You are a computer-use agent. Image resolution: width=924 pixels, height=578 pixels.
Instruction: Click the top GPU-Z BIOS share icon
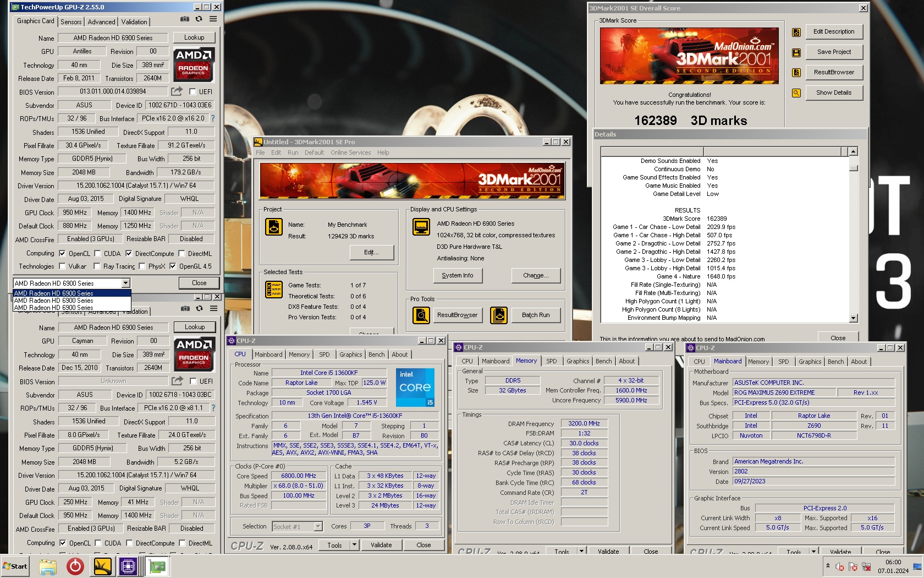(177, 91)
